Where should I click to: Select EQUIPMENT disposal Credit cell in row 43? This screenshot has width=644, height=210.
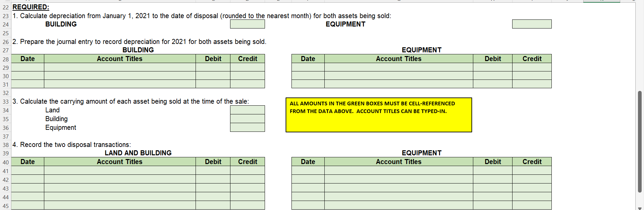pyautogui.click(x=532, y=188)
